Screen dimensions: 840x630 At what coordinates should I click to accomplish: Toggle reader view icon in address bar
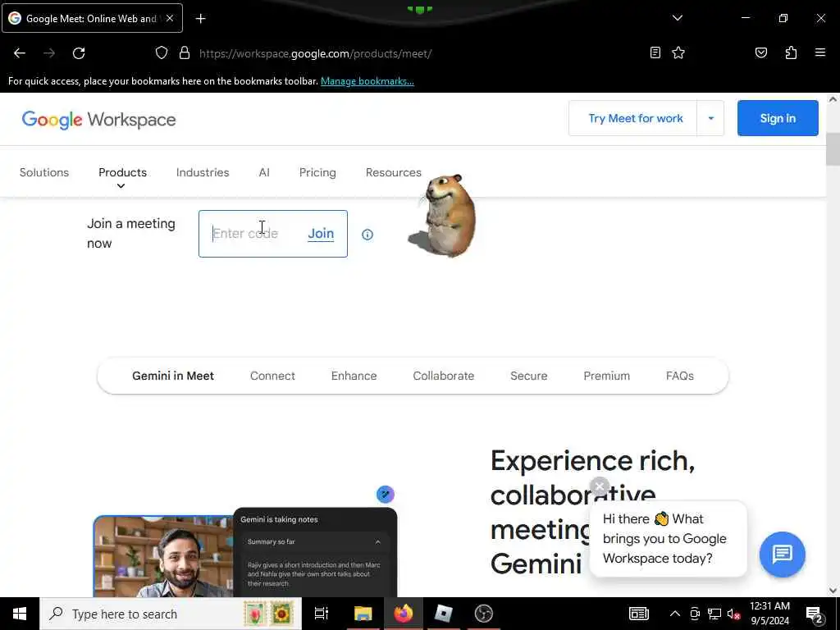click(655, 52)
